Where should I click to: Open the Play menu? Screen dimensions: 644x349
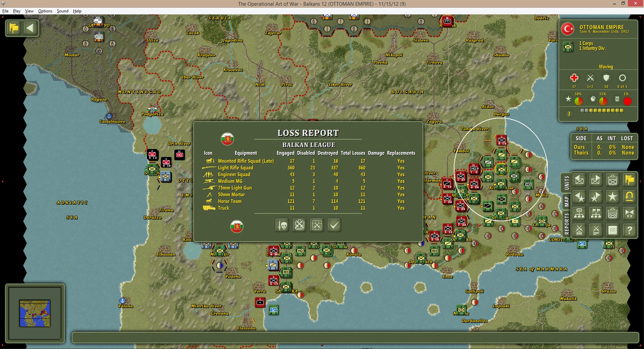(x=17, y=11)
